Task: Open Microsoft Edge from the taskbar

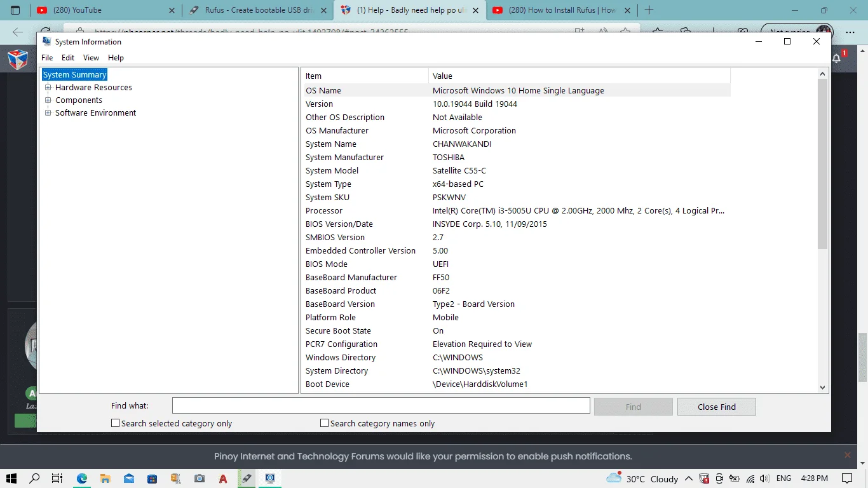Action: tap(82, 478)
